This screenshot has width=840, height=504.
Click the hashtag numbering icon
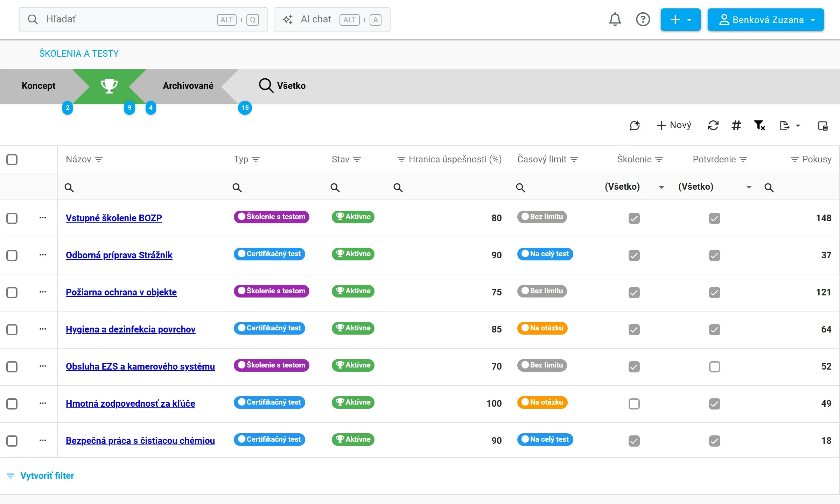(x=736, y=125)
